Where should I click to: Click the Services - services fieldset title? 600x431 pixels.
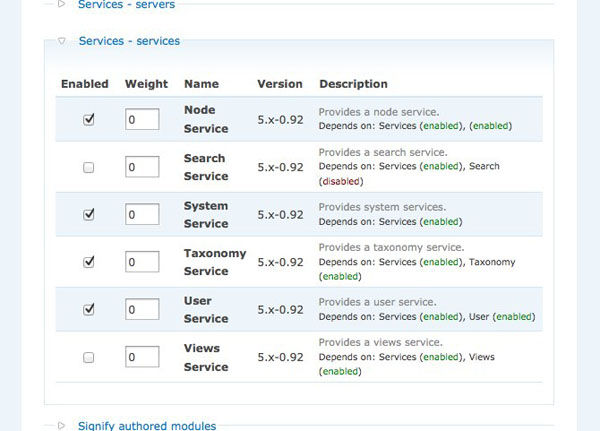tap(129, 41)
